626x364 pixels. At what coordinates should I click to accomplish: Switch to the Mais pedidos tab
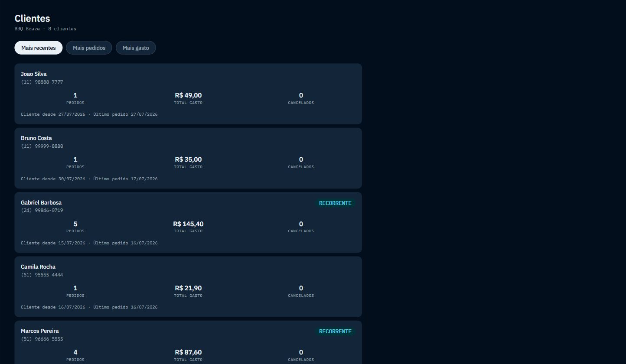click(89, 48)
